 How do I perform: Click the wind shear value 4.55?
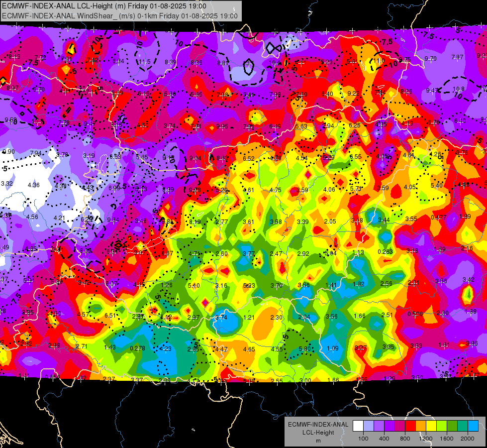[277, 349]
